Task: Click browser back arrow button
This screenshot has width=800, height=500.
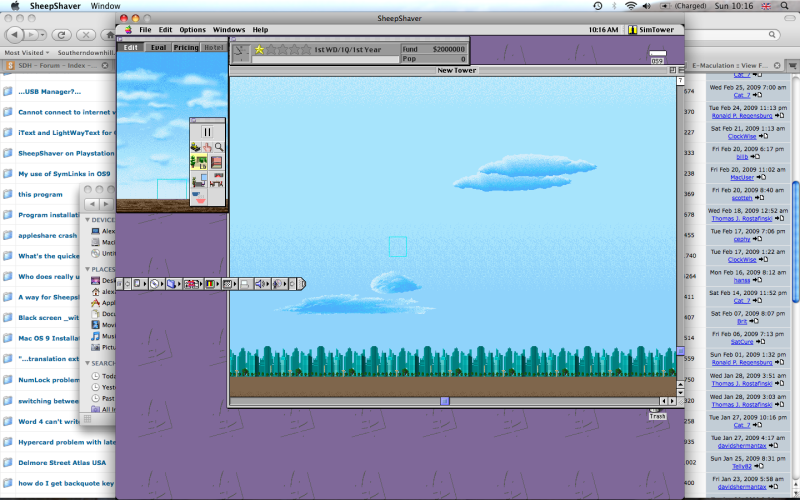Action: (x=14, y=35)
